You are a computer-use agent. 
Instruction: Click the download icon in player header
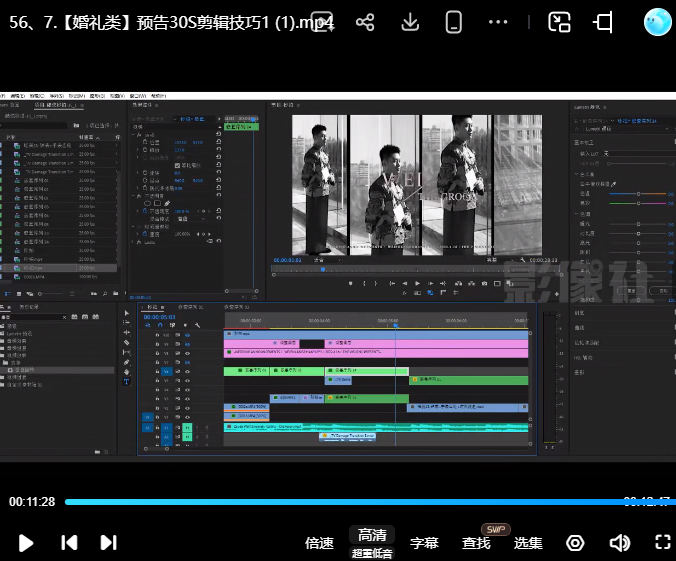[x=410, y=22]
